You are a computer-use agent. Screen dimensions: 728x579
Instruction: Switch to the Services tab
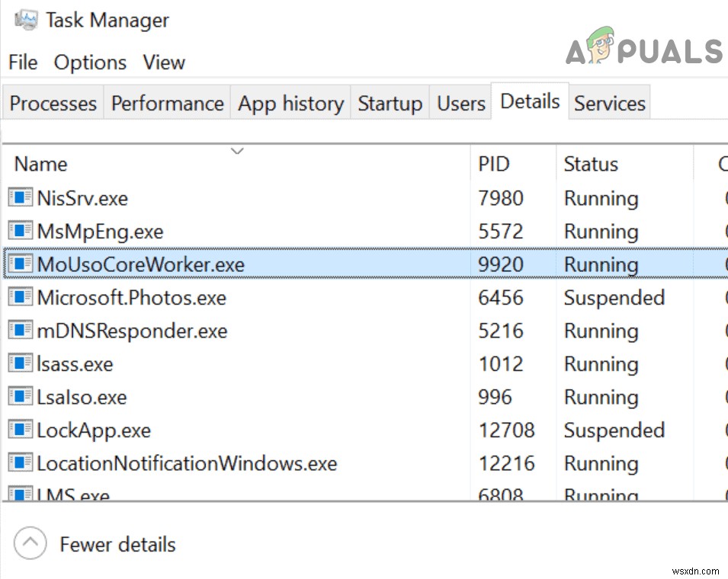[x=609, y=103]
